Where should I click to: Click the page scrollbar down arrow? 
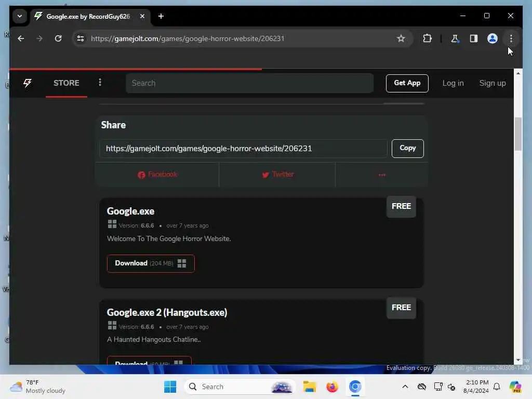[518, 360]
